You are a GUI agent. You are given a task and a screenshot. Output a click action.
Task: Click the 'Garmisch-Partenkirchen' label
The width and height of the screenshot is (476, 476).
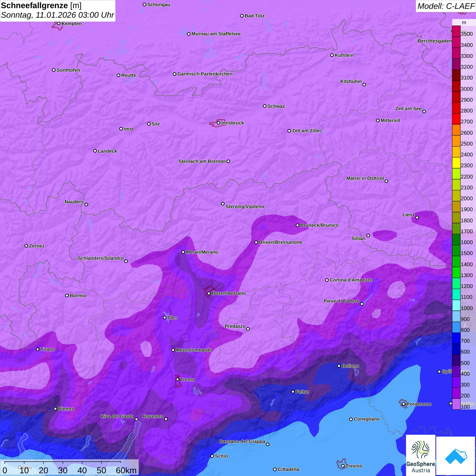(x=205, y=74)
